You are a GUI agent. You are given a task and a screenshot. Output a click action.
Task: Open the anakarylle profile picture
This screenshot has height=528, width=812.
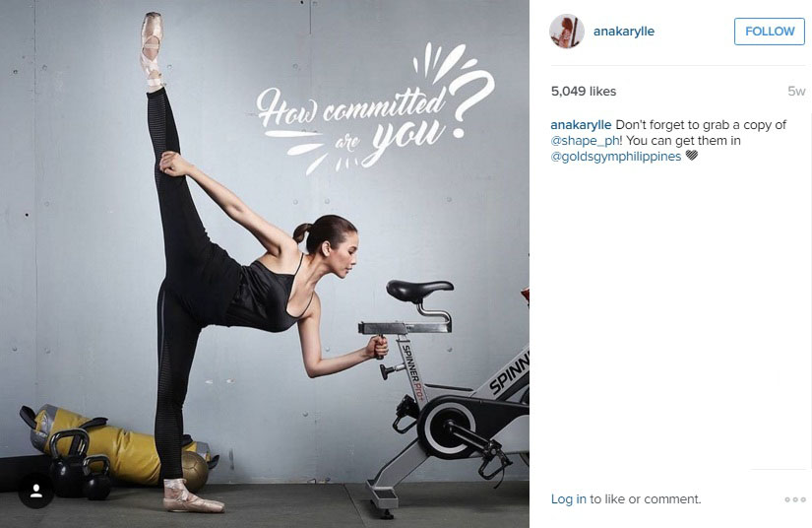(567, 32)
